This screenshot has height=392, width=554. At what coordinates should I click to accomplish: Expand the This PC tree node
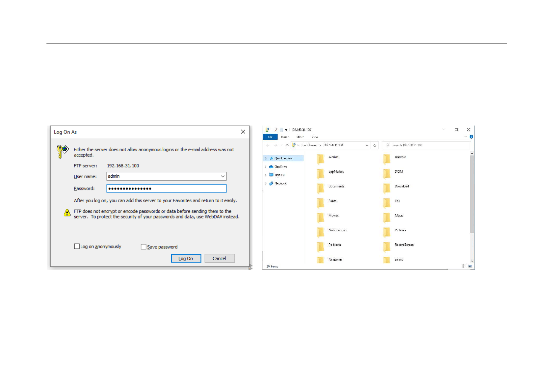pos(265,175)
